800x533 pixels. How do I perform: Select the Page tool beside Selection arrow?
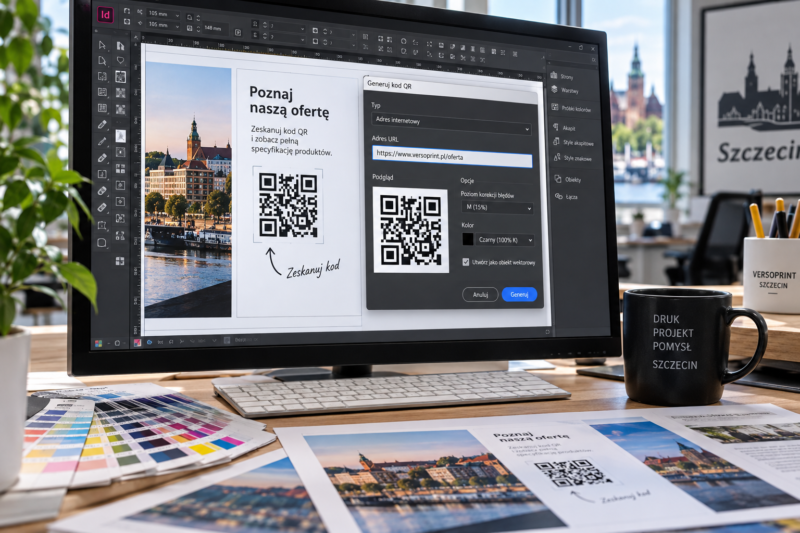point(120,46)
